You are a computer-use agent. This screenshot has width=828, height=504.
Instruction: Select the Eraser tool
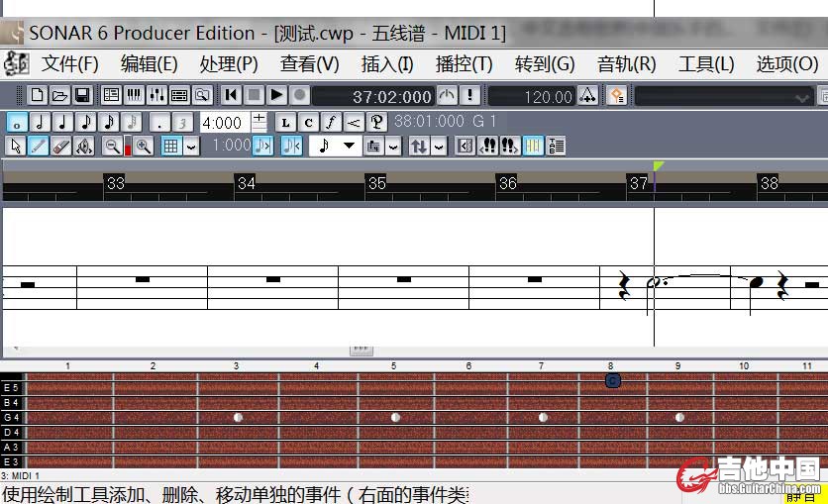click(x=61, y=147)
